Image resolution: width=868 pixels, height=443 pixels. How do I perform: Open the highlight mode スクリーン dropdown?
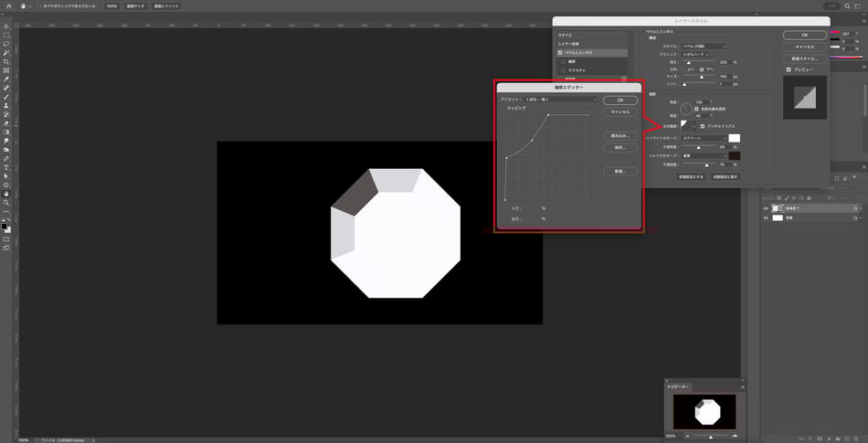tap(704, 138)
